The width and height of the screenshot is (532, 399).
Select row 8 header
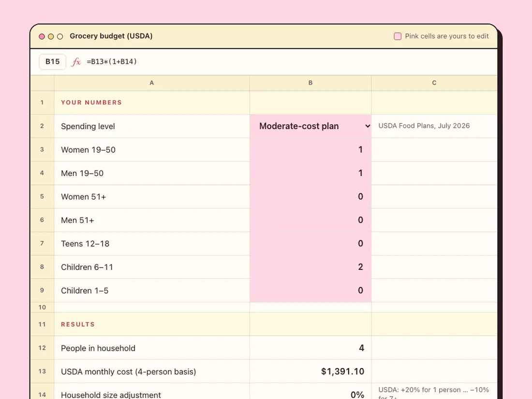(42, 267)
